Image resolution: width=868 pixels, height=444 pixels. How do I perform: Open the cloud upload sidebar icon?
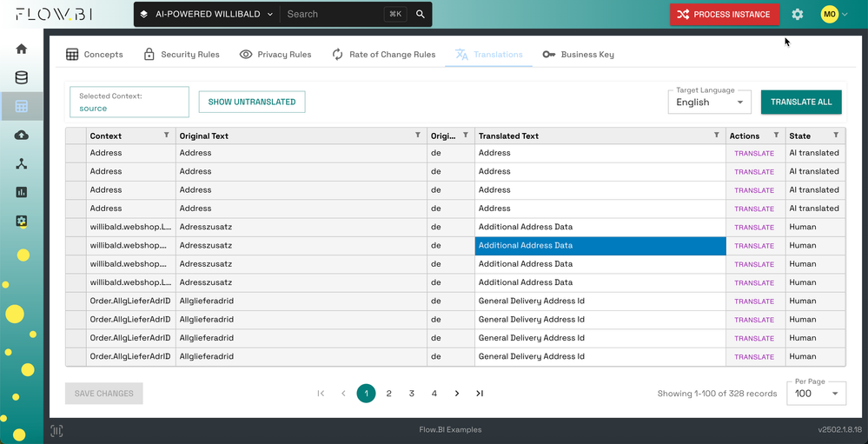click(22, 135)
